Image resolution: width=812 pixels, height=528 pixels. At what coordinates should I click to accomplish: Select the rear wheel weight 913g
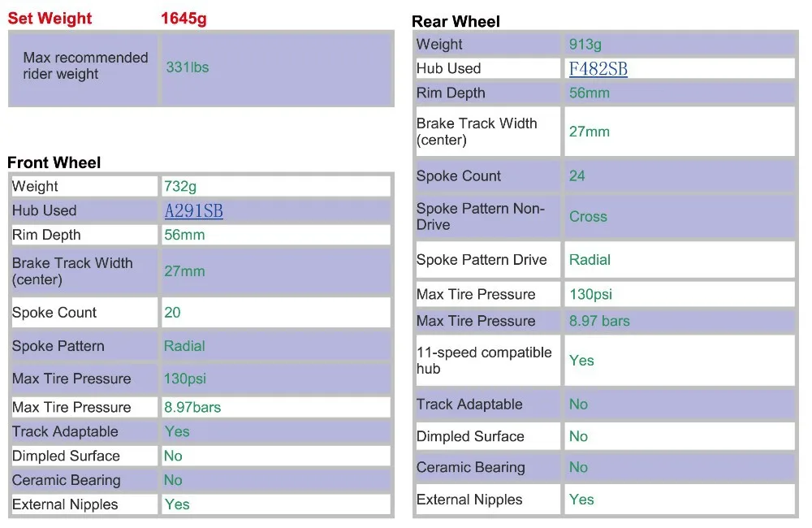[585, 45]
